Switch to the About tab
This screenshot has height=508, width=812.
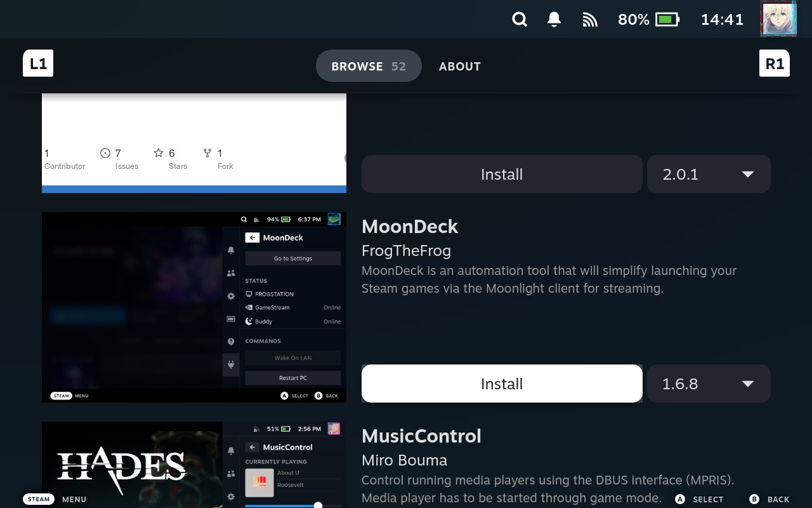459,66
